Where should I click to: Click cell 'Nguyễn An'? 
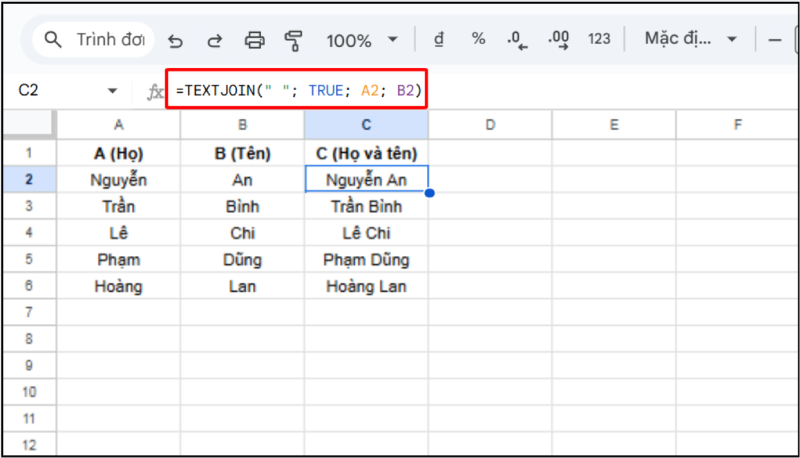click(x=366, y=180)
